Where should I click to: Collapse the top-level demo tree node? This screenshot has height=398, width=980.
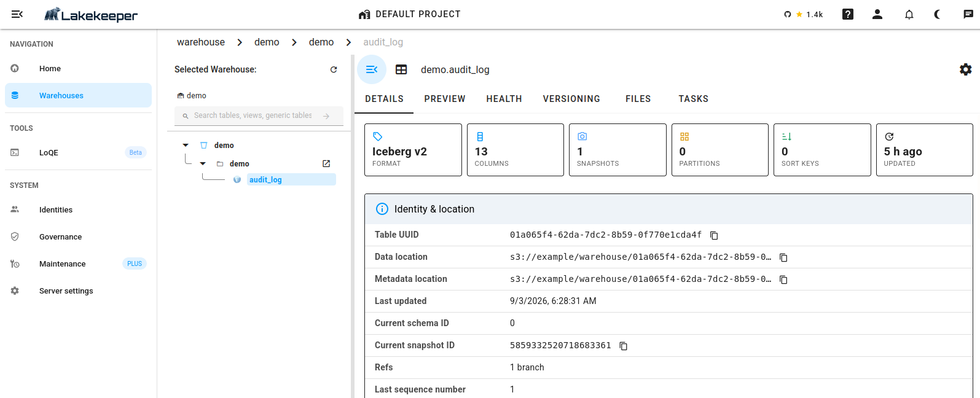(x=186, y=145)
